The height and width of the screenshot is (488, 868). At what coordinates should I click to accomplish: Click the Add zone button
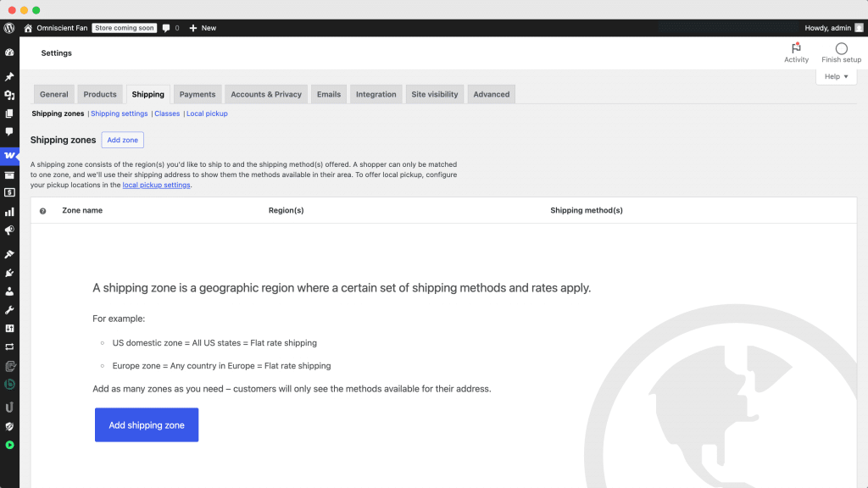[122, 140]
